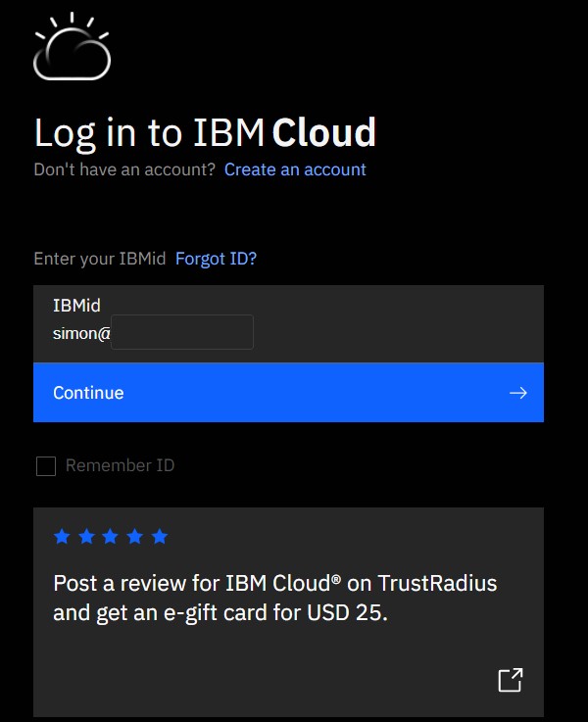588x722 pixels.
Task: Click the third blue rating star
Action: [x=111, y=537]
